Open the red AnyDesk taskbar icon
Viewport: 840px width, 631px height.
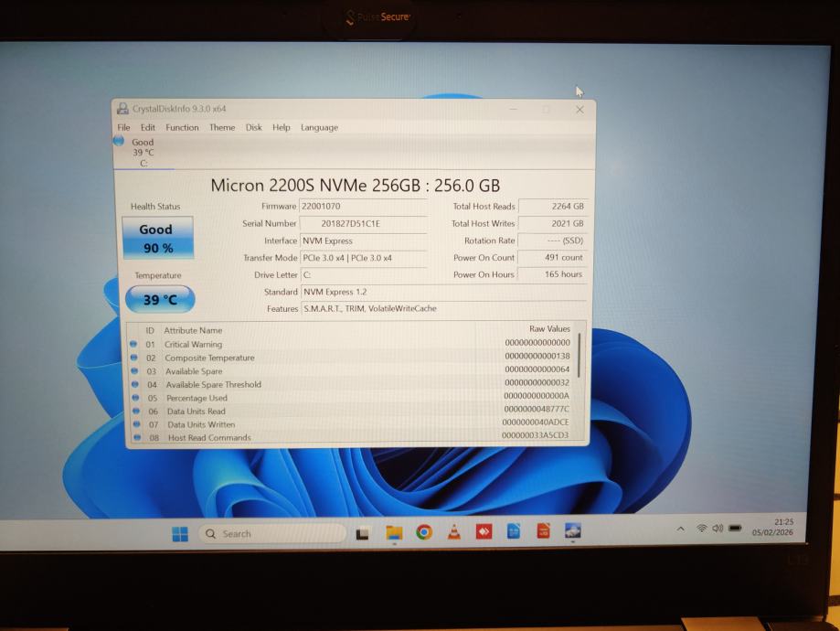[x=484, y=532]
